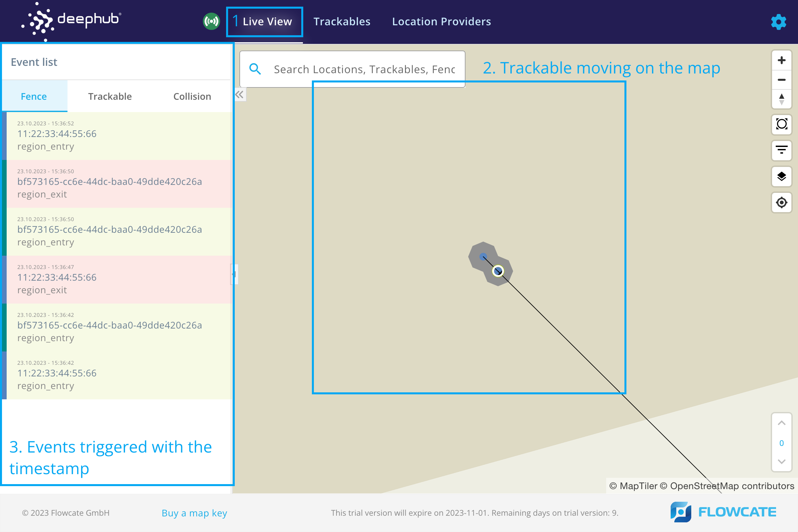The width and height of the screenshot is (798, 532).
Task: Select the Fence event tab
Action: coord(34,96)
